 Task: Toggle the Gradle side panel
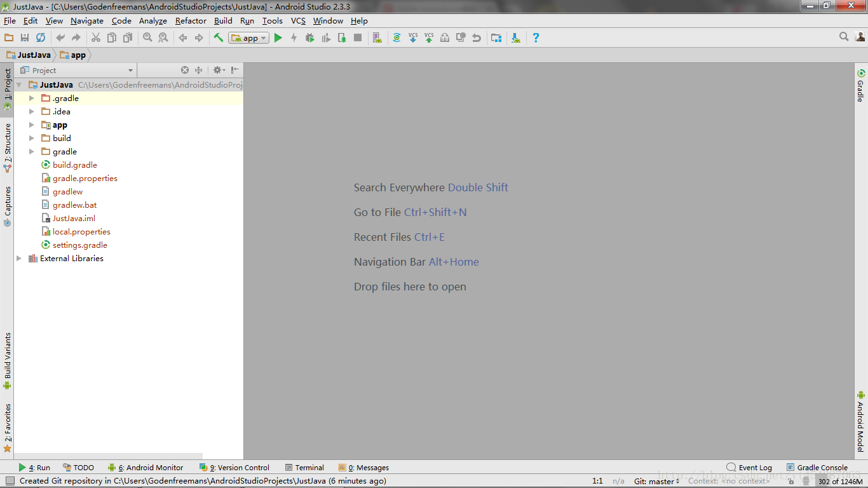(x=861, y=86)
